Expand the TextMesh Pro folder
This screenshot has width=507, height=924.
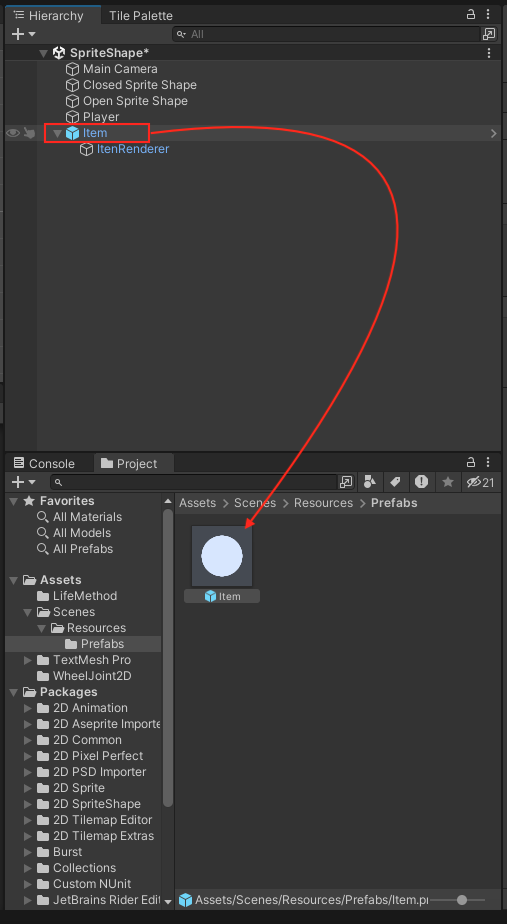coord(28,660)
